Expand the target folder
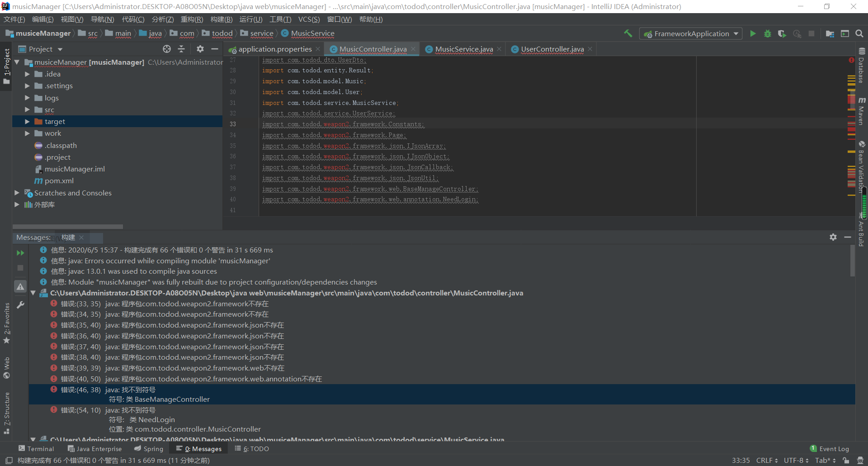Screen dimensions: 868x466 point(27,121)
